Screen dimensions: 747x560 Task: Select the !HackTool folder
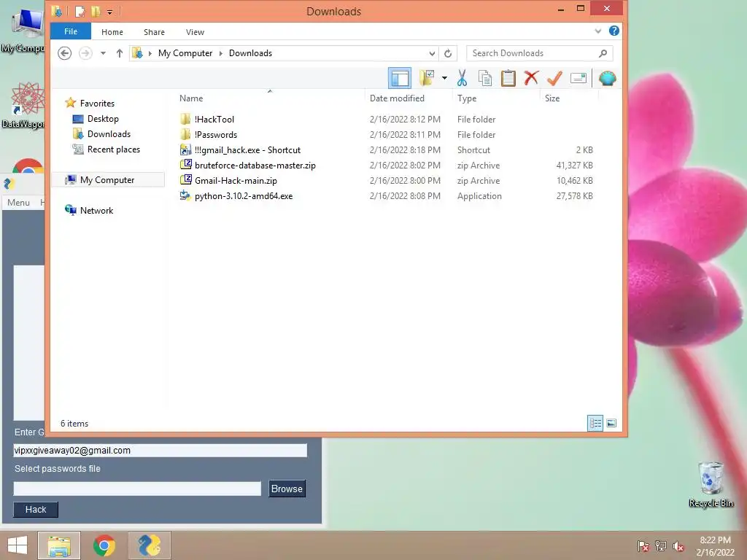(x=214, y=120)
